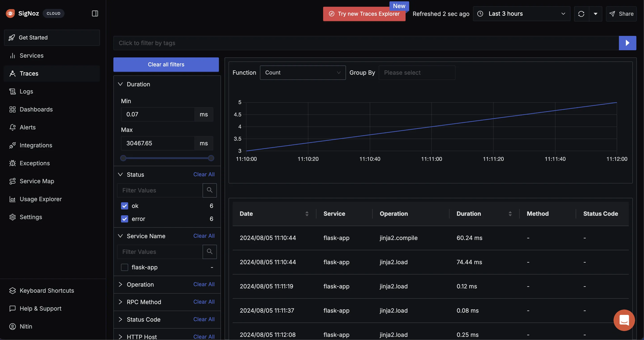Screen dimensions: 644x340
Task: Refresh the traces data with the refresh icon
Action: click(x=581, y=14)
